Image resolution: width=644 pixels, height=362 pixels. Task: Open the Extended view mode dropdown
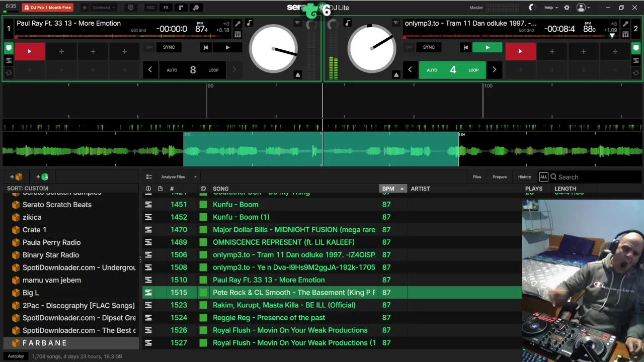tap(104, 8)
